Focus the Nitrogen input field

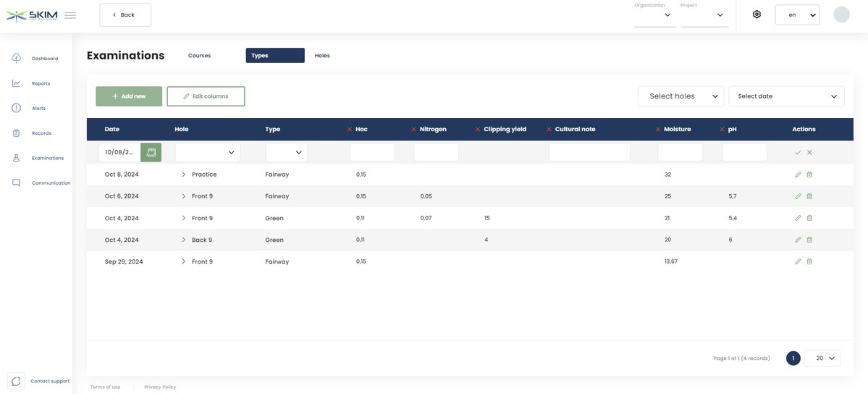pos(437,152)
